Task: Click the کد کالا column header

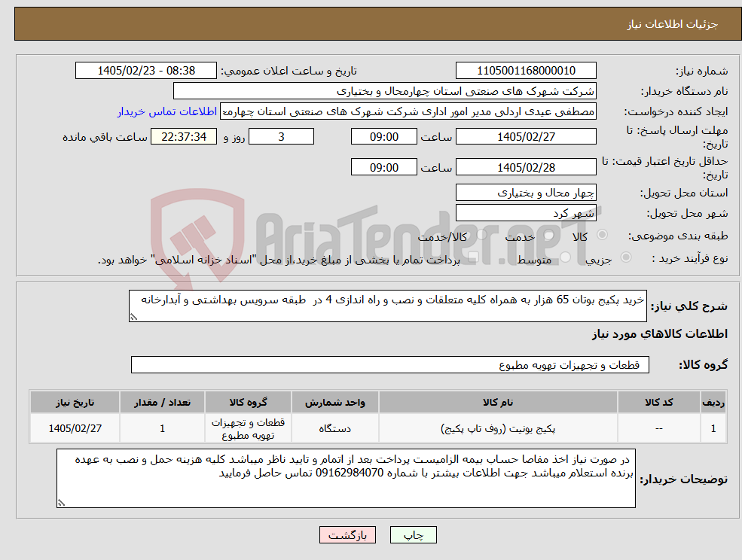Action: [x=658, y=402]
